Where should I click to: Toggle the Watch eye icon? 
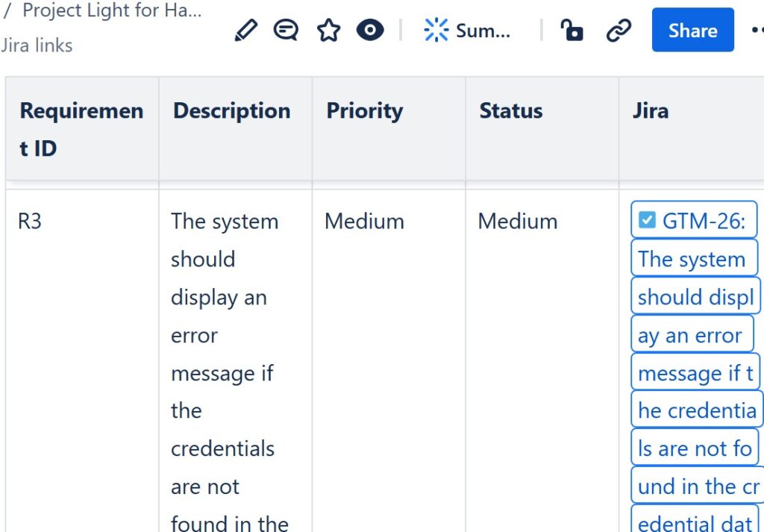[x=370, y=30]
